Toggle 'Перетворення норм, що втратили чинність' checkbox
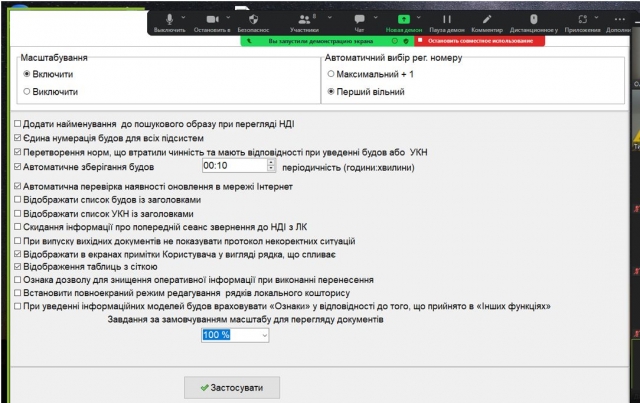The width and height of the screenshot is (640, 403). click(18, 152)
